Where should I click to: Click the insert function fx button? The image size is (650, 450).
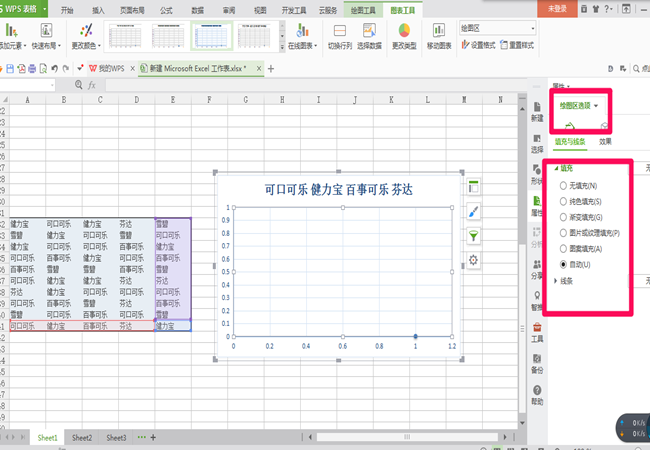click(92, 85)
